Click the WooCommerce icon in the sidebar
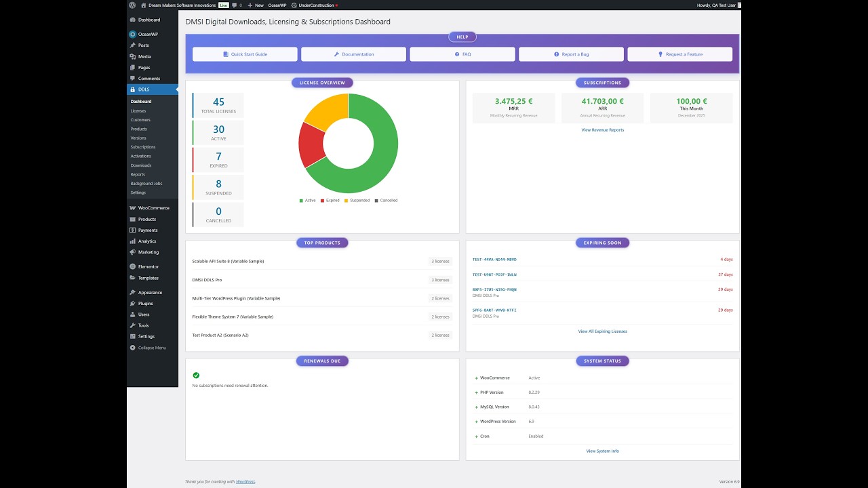 (x=132, y=208)
